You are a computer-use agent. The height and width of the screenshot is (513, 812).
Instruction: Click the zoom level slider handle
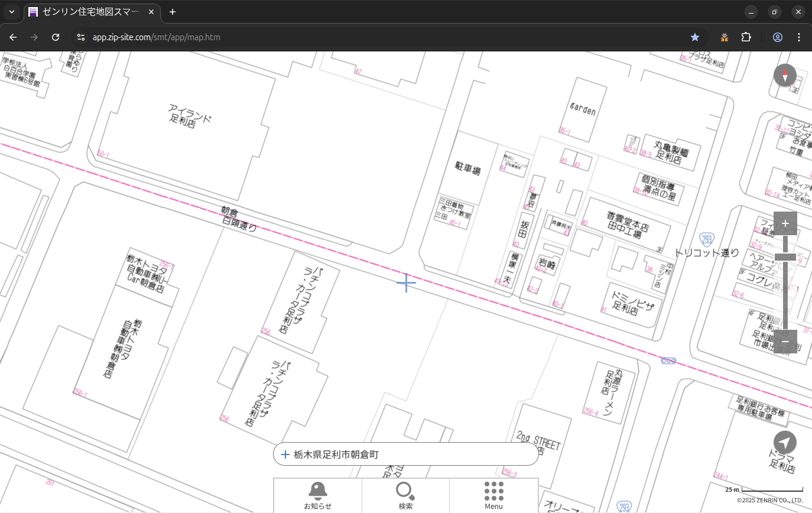tap(785, 256)
